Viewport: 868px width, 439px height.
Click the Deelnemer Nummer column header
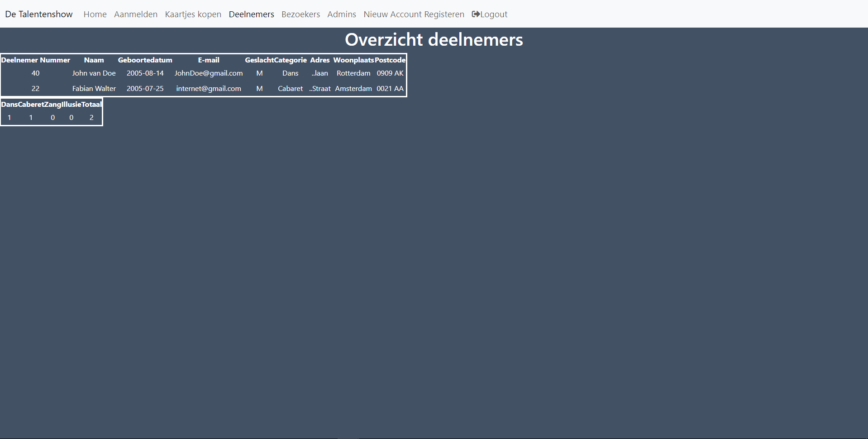[36, 60]
